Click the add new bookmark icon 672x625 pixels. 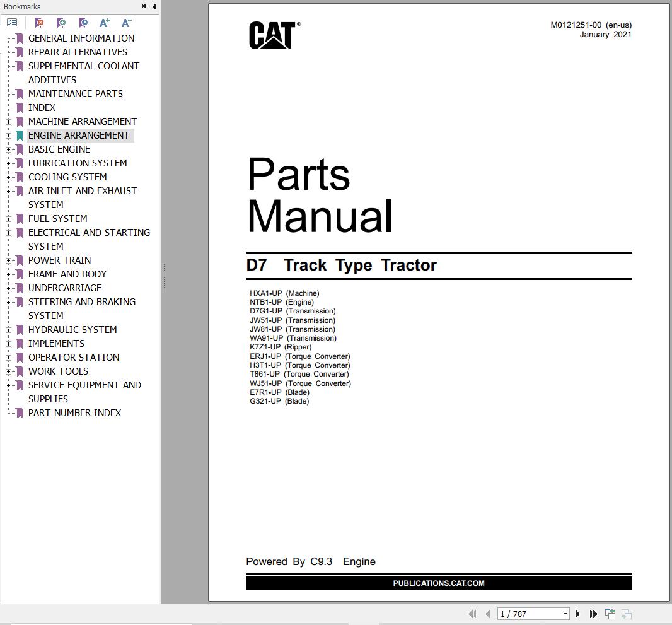[x=61, y=22]
